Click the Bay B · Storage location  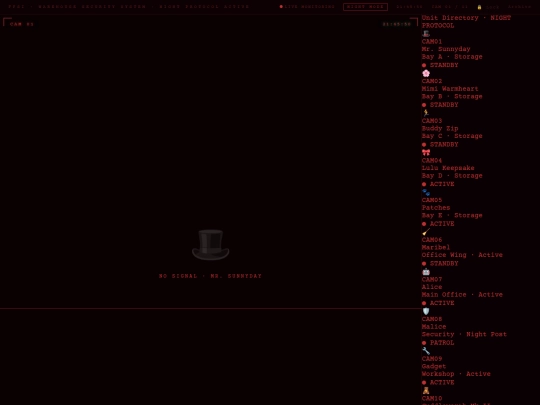pyautogui.click(x=452, y=96)
